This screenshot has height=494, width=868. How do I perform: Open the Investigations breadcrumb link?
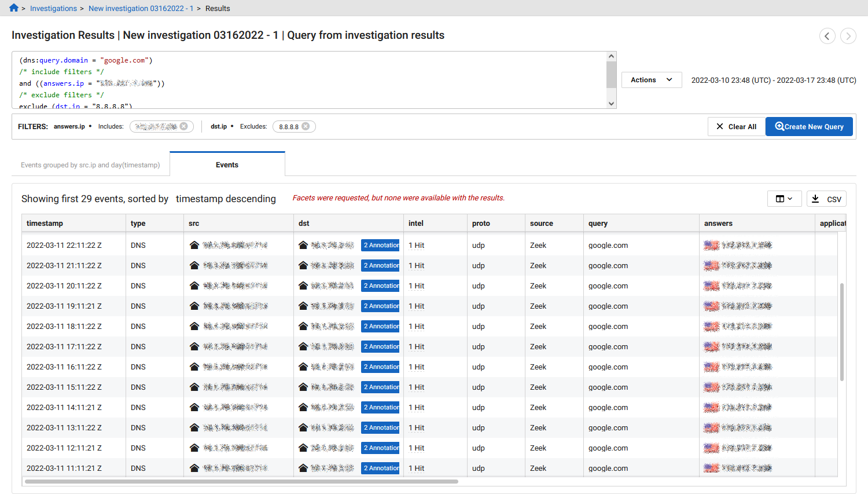pos(53,8)
